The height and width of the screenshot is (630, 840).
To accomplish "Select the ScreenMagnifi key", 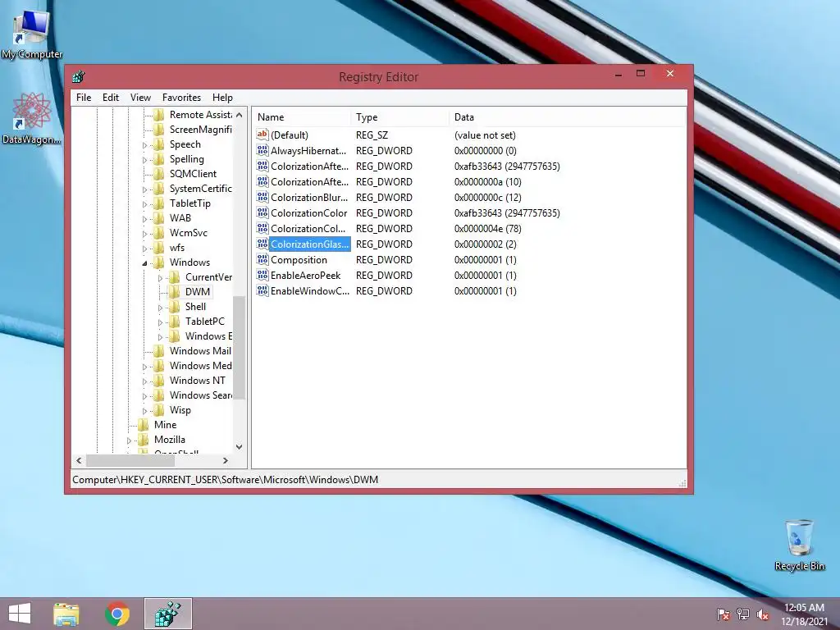I will coord(200,130).
